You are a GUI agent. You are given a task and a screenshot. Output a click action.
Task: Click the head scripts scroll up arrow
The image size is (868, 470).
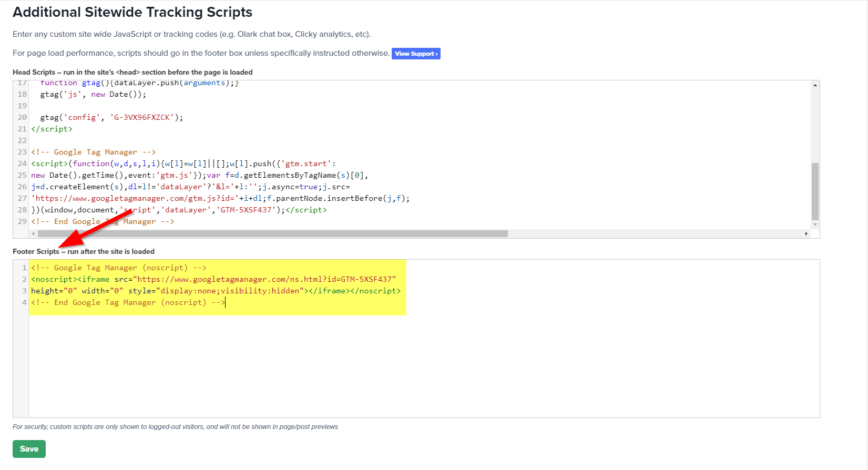point(815,85)
